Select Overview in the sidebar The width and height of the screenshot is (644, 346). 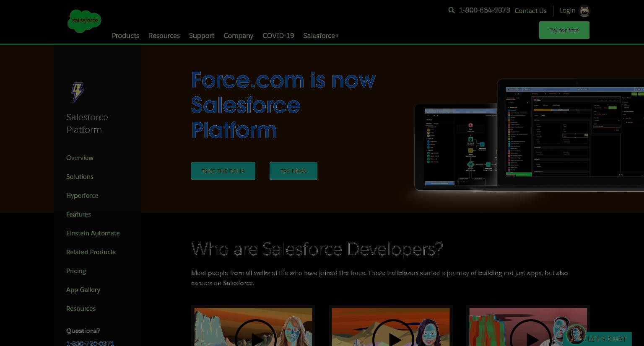click(80, 158)
